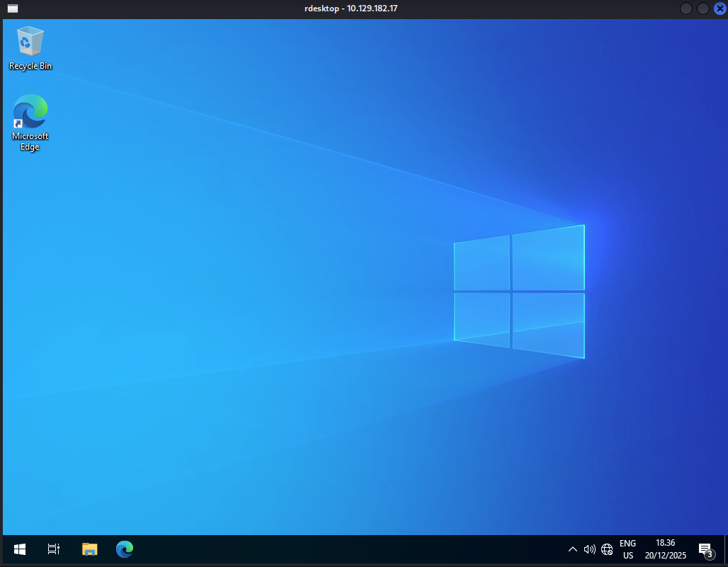Expand the hidden system tray icons chevron
This screenshot has width=728, height=567.
click(x=573, y=549)
